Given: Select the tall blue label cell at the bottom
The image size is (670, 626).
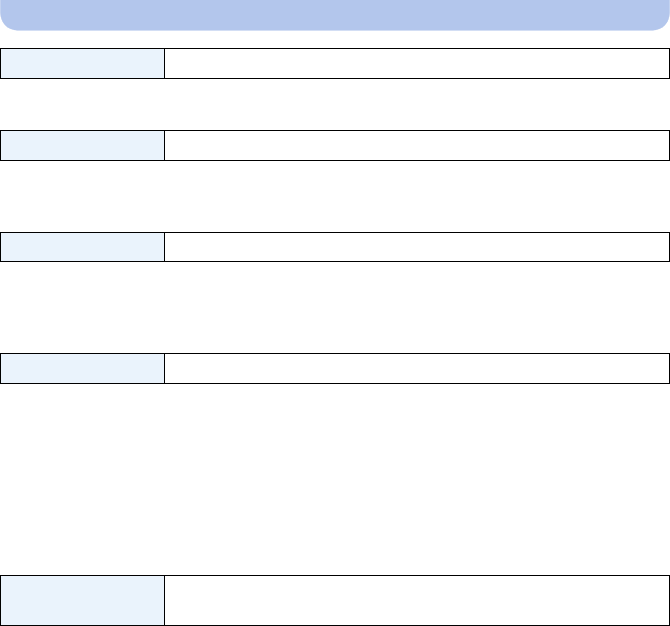Looking at the screenshot, I should [x=82, y=600].
